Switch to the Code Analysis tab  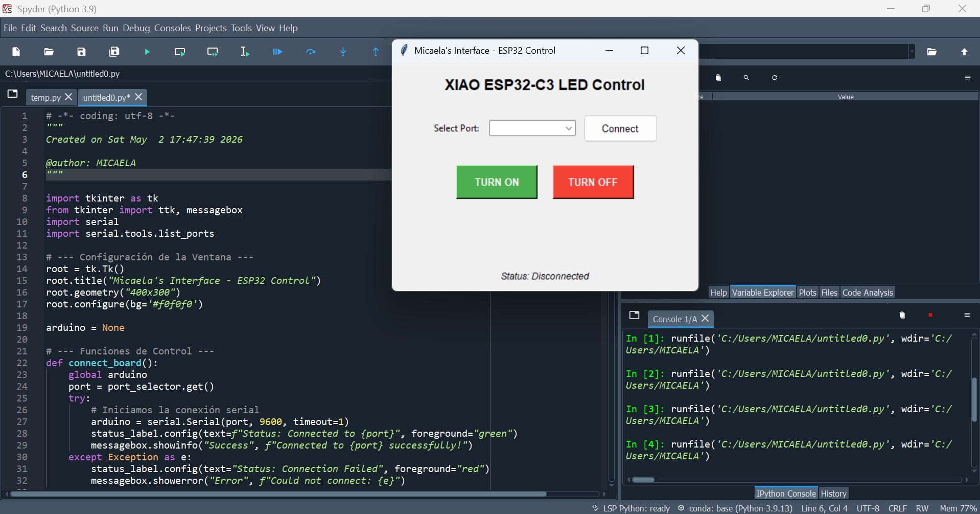(x=868, y=293)
